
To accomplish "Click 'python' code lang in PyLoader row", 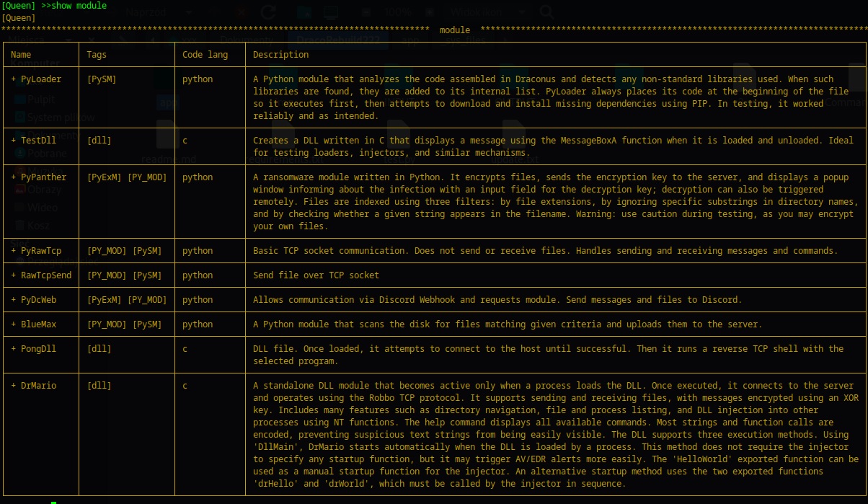I will point(198,79).
